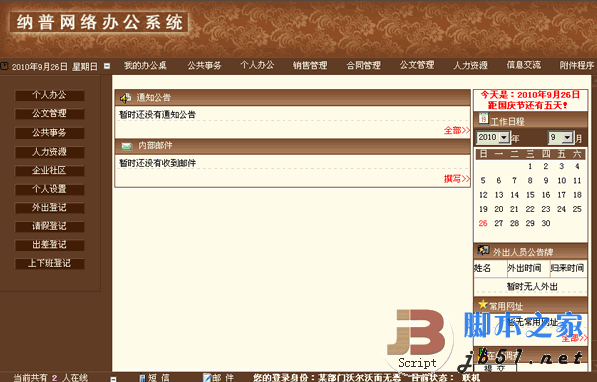This screenshot has height=382, width=597.
Task: Click the star icon beside 常用网址
Action: tap(483, 304)
